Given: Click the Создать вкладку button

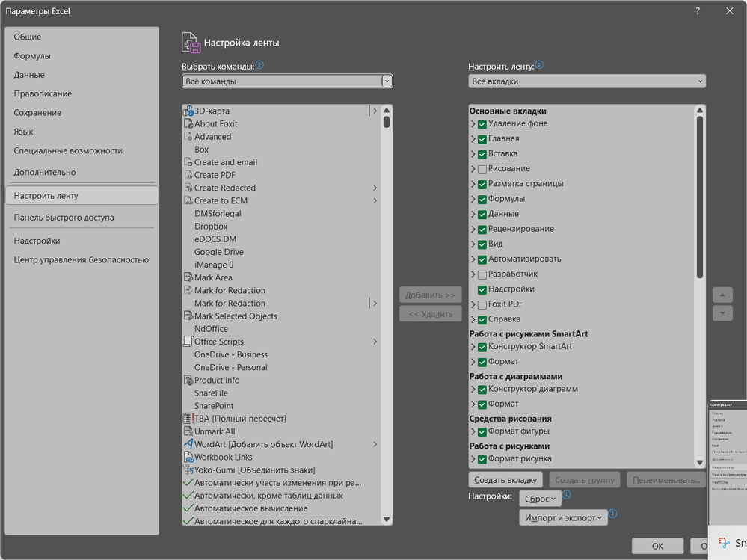Looking at the screenshot, I should tap(505, 480).
